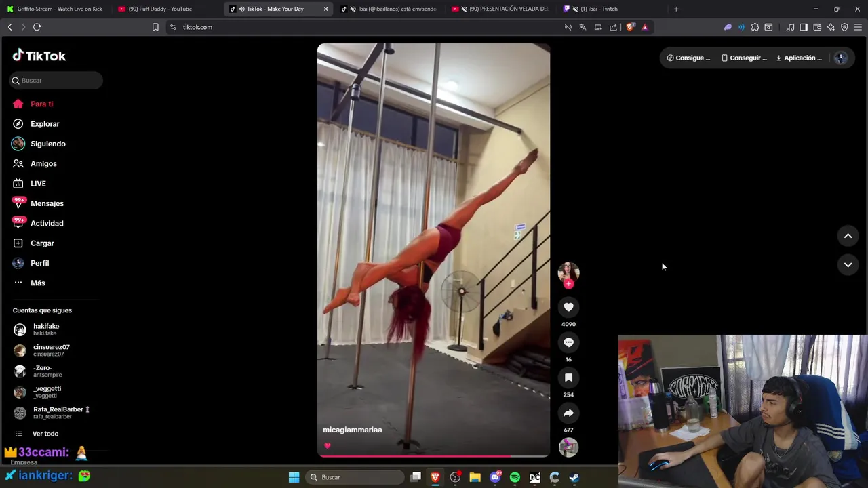Go to next video with down chevron
The height and width of the screenshot is (488, 868).
point(848,265)
